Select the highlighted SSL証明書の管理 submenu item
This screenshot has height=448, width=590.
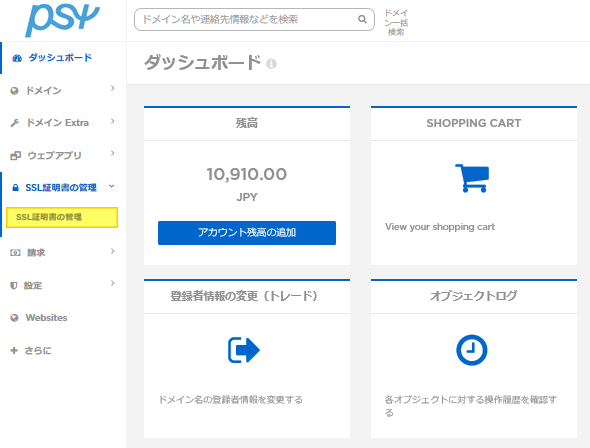click(62, 217)
